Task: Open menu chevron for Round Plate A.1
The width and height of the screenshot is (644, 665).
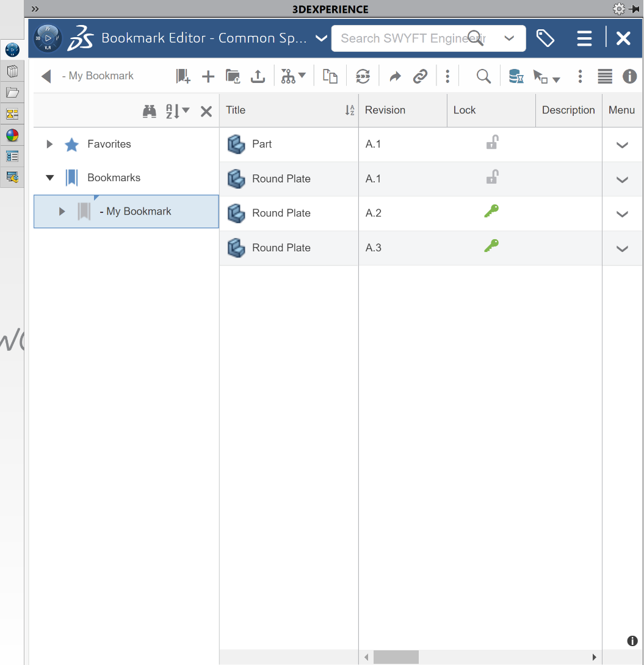Action: 622,180
